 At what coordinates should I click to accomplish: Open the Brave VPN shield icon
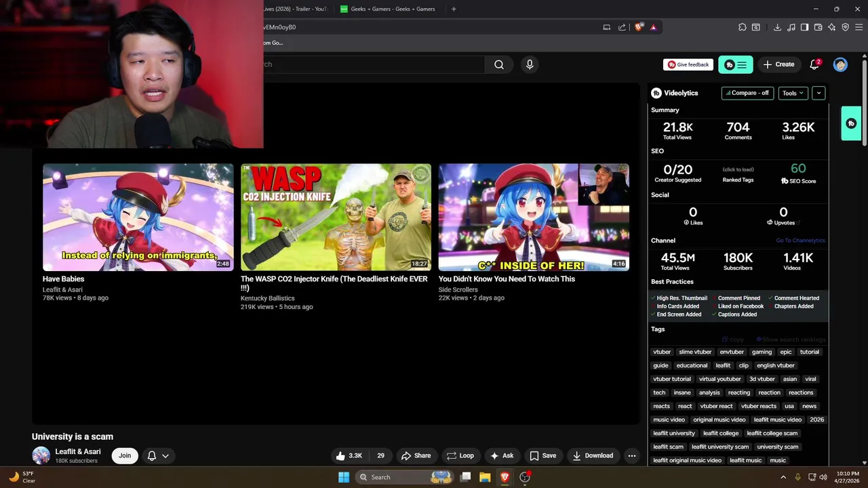tap(845, 27)
